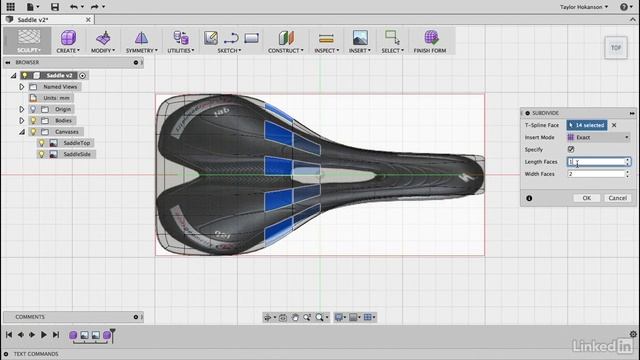Toggle visibility bulb of SaddleSide
This screenshot has width=640, height=360.
(x=41, y=154)
